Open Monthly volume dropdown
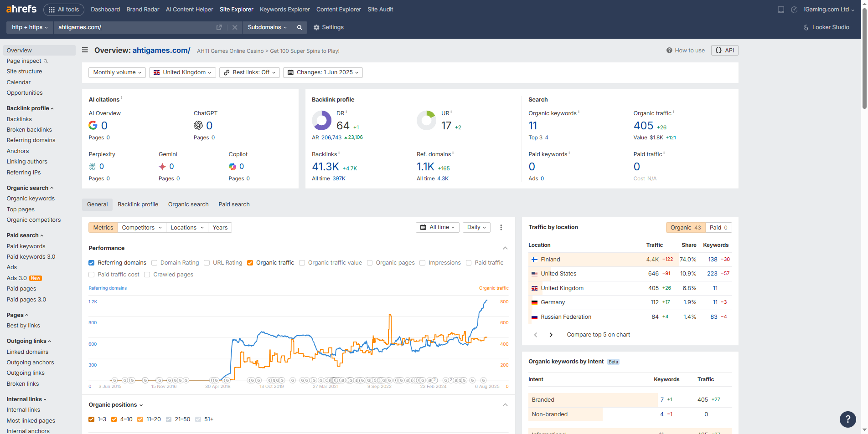This screenshot has width=868, height=434. [117, 72]
